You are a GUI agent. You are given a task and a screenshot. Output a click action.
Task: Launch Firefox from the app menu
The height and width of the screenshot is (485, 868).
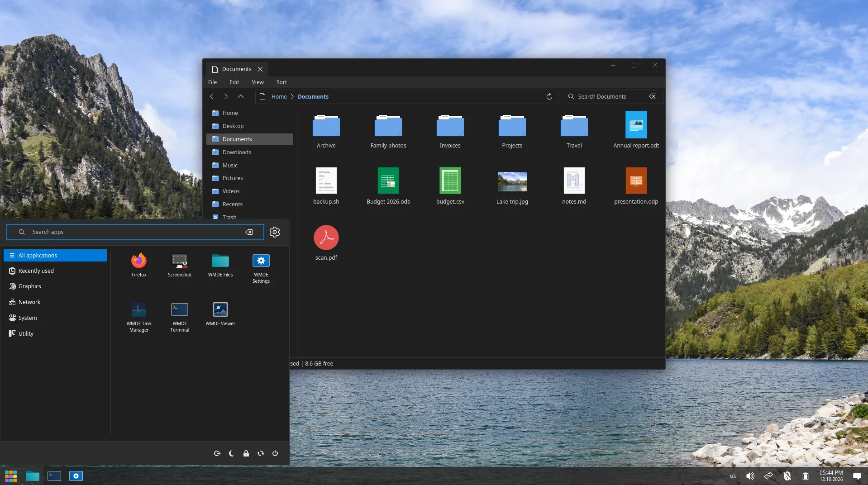click(x=139, y=266)
